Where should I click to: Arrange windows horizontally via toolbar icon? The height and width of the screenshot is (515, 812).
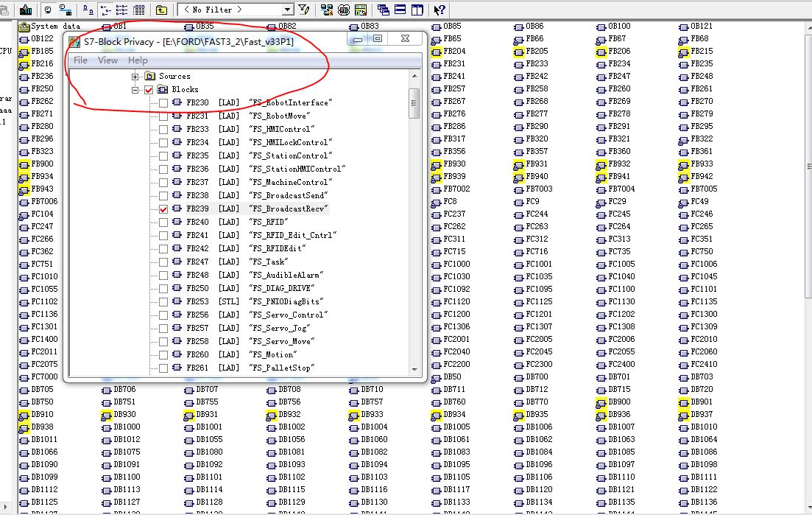(400, 10)
